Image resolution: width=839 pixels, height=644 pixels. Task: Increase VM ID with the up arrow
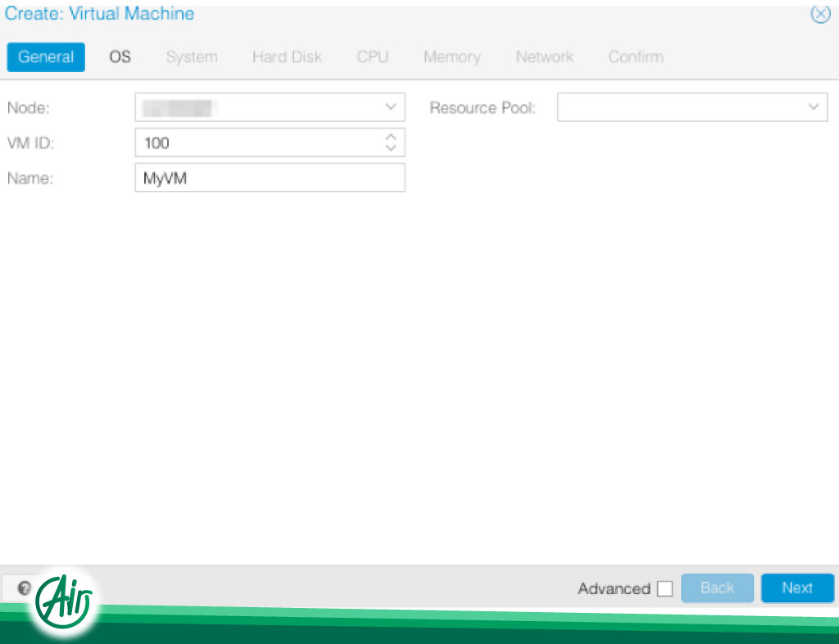(x=391, y=137)
